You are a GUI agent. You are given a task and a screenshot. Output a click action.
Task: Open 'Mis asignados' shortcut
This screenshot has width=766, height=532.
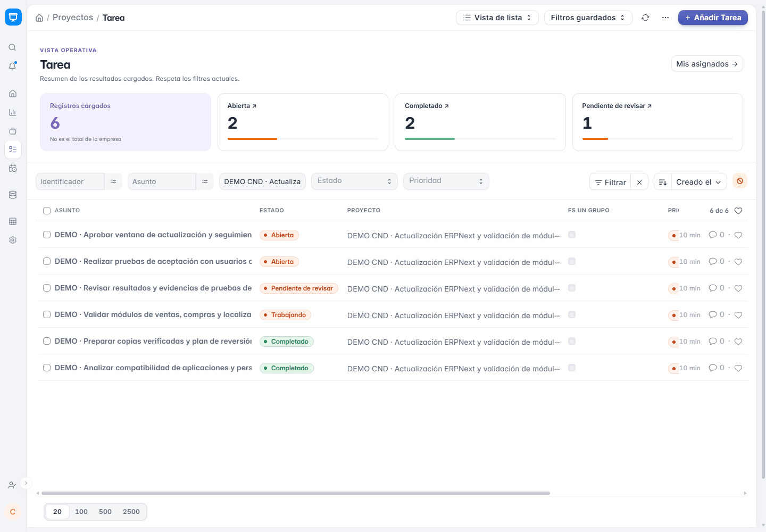coord(707,64)
